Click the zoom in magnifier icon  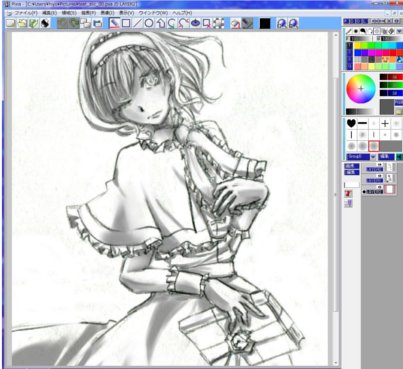pyautogui.click(x=282, y=23)
